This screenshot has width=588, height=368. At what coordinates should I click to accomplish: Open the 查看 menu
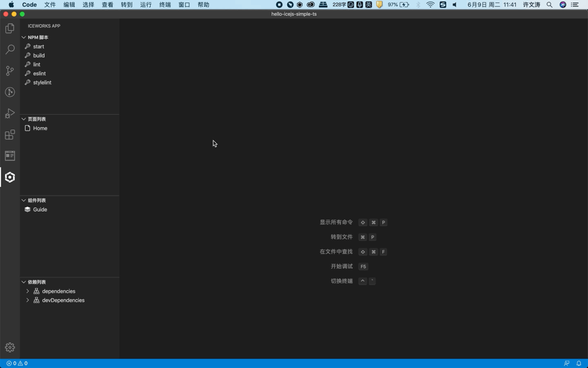click(107, 4)
